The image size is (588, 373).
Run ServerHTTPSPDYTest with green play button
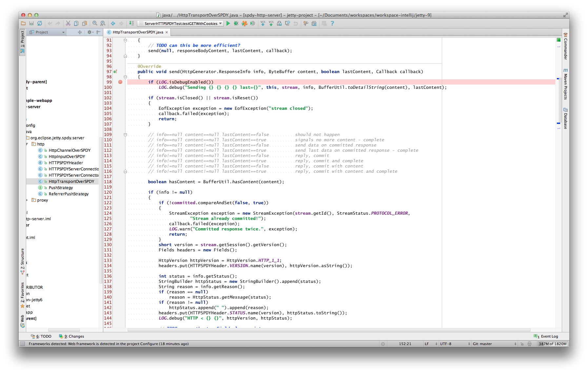228,23
